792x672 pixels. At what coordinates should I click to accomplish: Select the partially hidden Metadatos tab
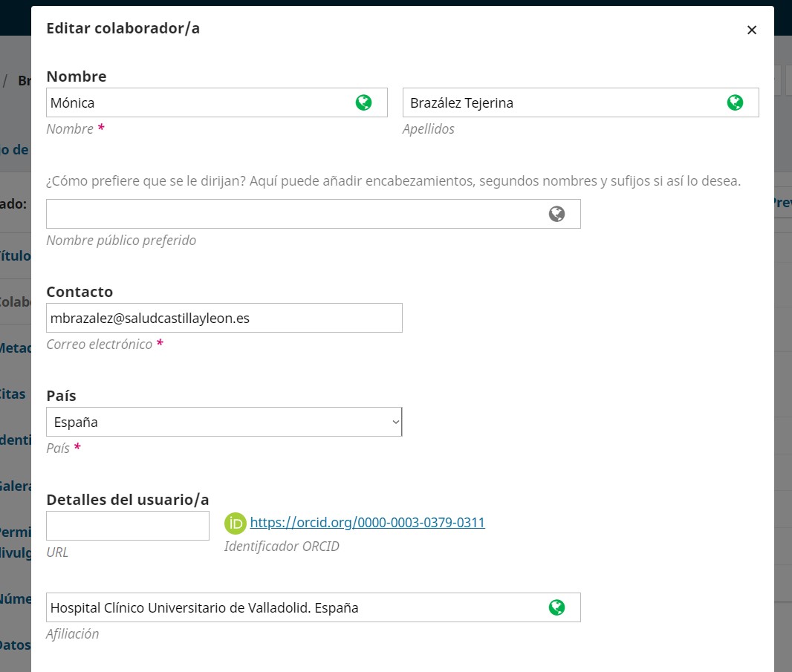click(x=15, y=348)
